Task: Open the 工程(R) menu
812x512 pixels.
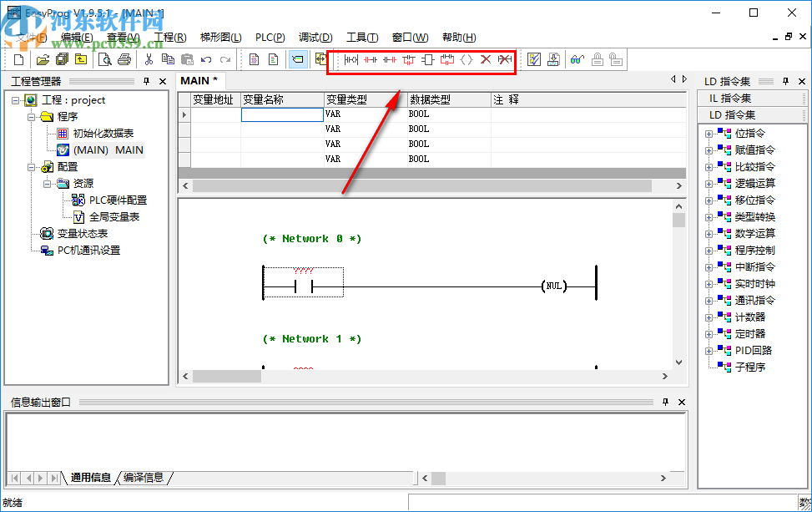Action: tap(170, 38)
